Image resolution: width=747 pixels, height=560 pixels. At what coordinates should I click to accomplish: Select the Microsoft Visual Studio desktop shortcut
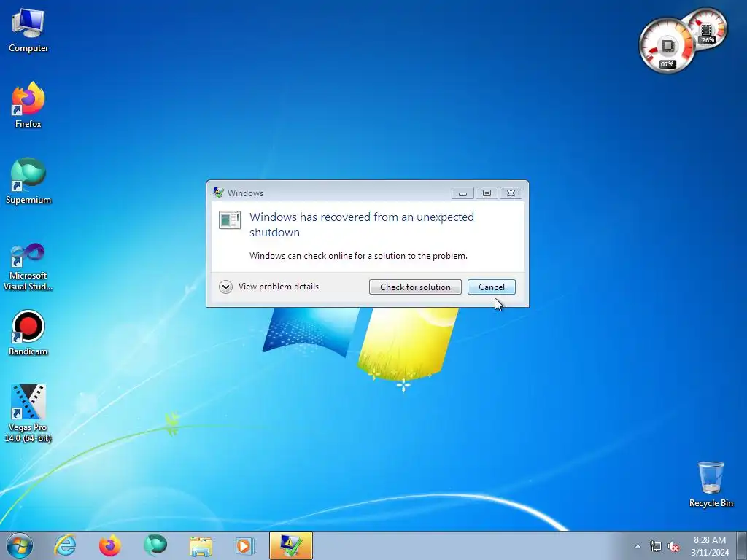28,267
